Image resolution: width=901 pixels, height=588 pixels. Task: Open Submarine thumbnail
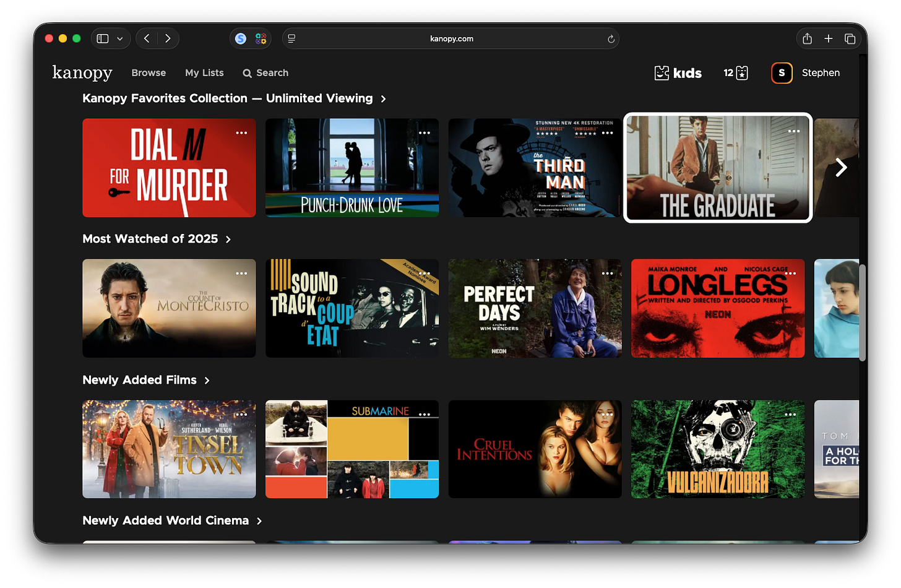[352, 449]
